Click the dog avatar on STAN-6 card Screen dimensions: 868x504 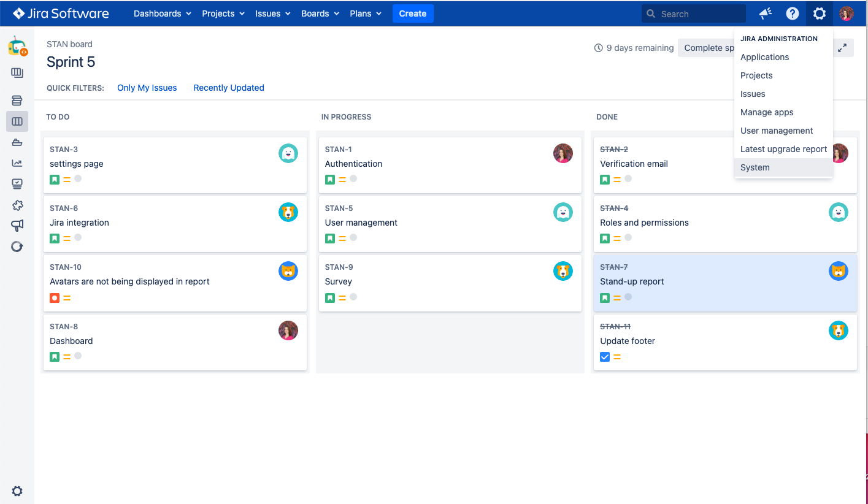pyautogui.click(x=288, y=212)
